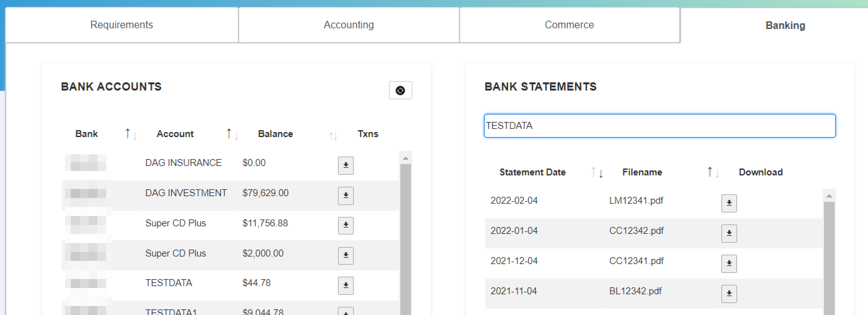Viewport: 868px width, 315px height.
Task: Click the 2022-02-04 statement date
Action: point(514,201)
